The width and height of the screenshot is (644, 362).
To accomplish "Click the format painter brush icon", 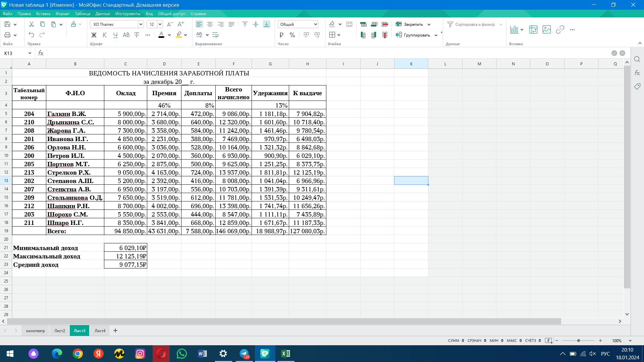I will pyautogui.click(x=73, y=24).
